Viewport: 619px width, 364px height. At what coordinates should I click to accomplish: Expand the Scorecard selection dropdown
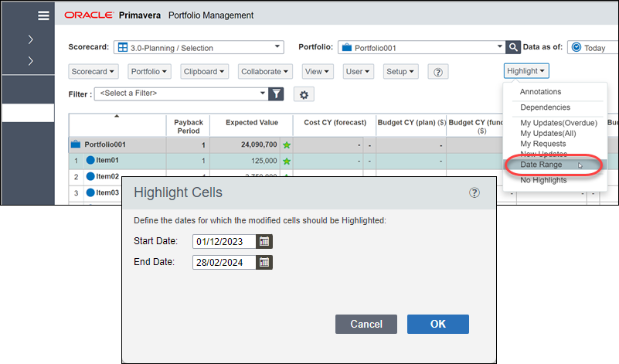(x=277, y=47)
